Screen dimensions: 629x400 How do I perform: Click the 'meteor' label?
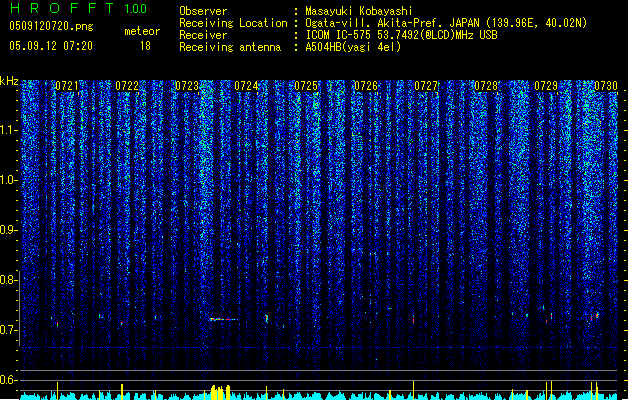point(142,31)
